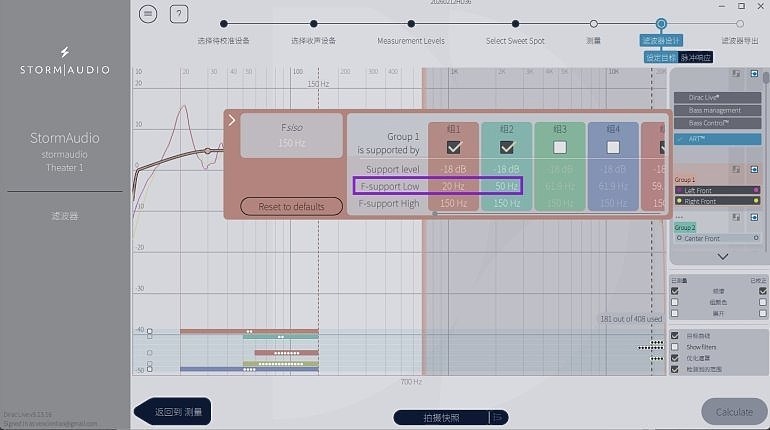Select the Right Front channel
Image resolution: width=770 pixels, height=430 pixels.
click(717, 201)
